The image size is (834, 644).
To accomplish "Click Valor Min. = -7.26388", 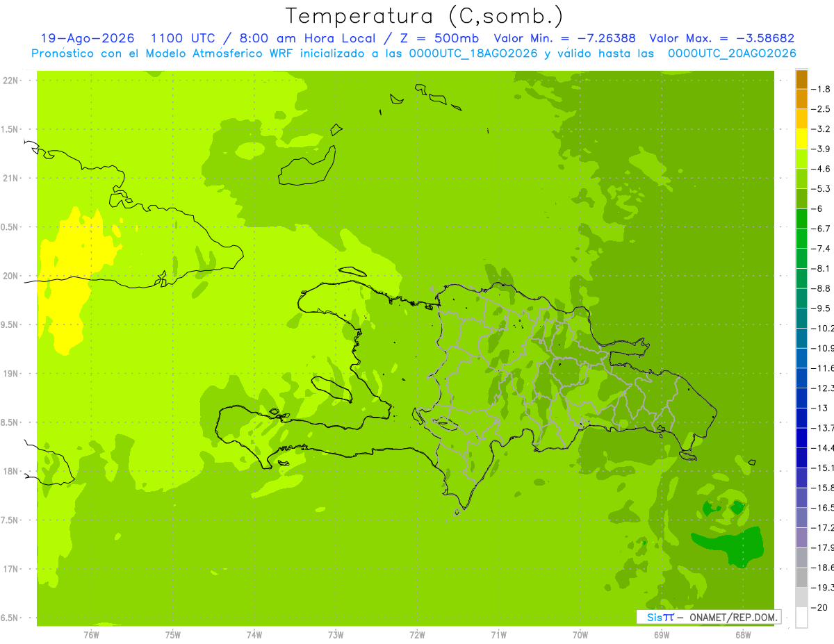I will pyautogui.click(x=564, y=38).
